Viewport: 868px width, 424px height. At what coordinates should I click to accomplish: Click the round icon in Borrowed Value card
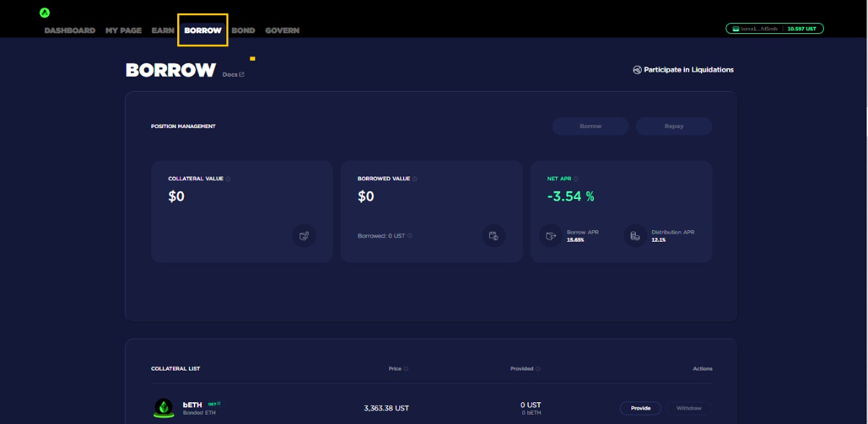(494, 235)
